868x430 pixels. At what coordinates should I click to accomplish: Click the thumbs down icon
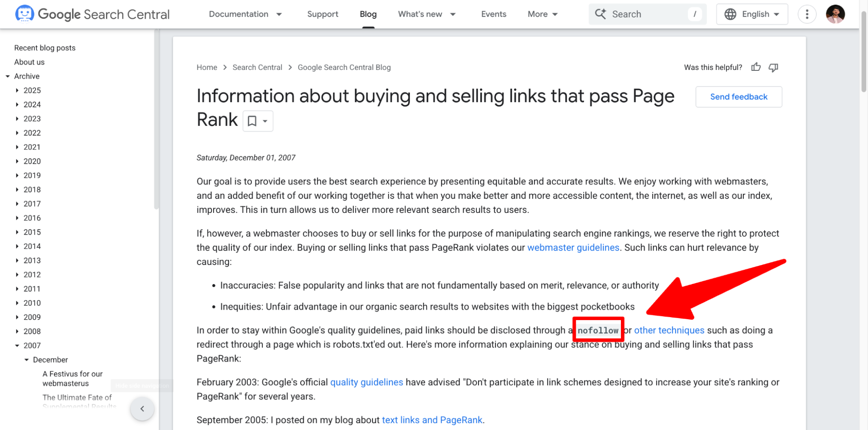(773, 67)
